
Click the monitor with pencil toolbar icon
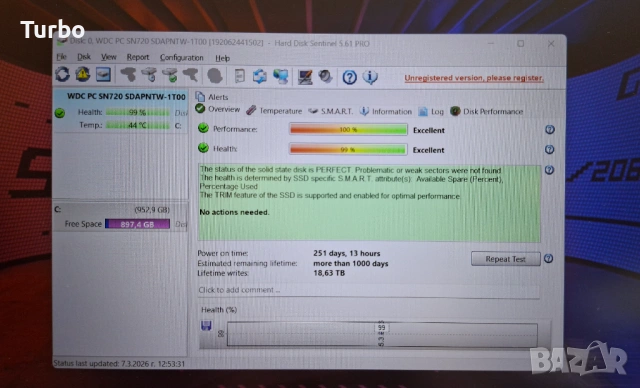[305, 77]
